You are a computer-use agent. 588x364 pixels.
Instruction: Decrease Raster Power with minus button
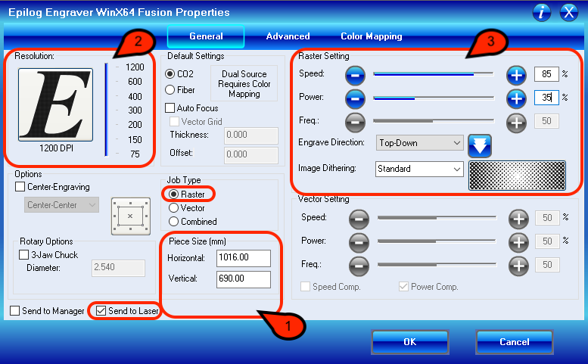[355, 98]
